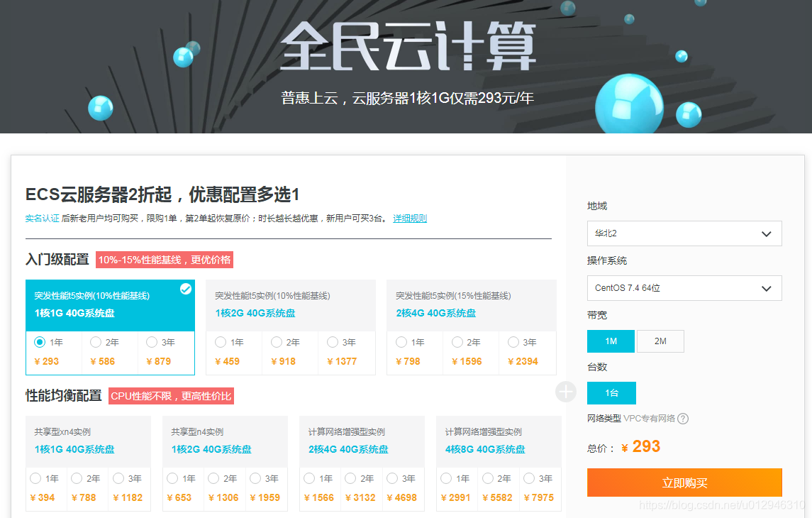Click the plus circle icon beside the configuration cards
This screenshot has height=518, width=812.
click(566, 392)
